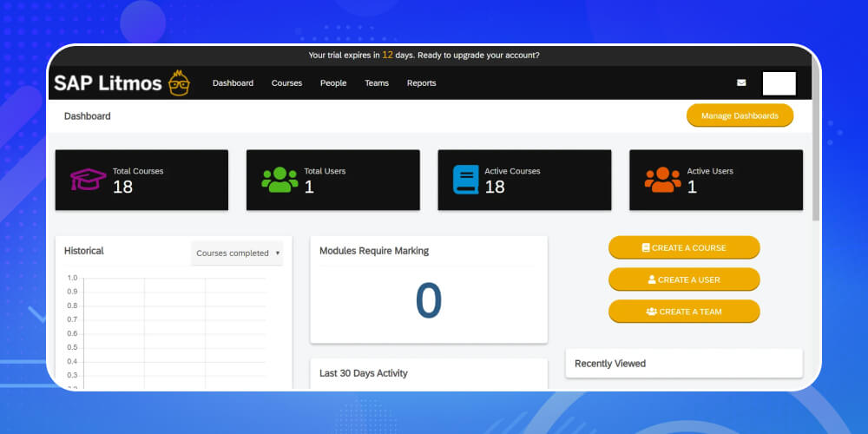Click the white profile avatar box

779,83
